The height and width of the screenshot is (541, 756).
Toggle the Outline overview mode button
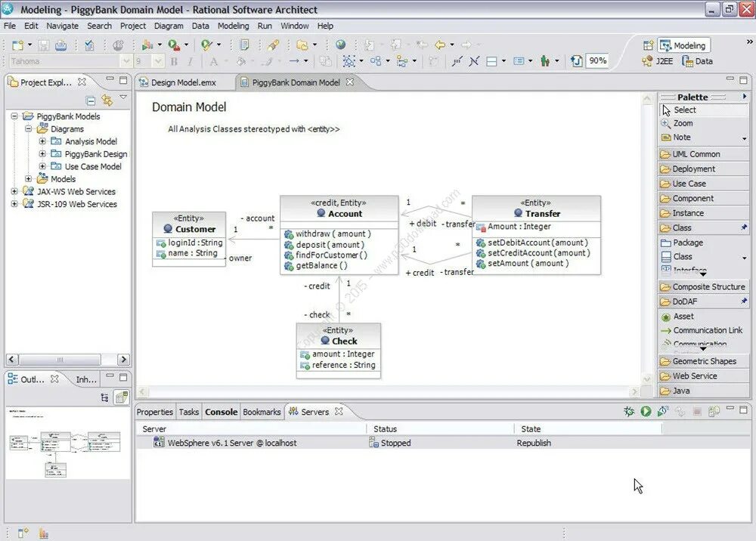(122, 397)
